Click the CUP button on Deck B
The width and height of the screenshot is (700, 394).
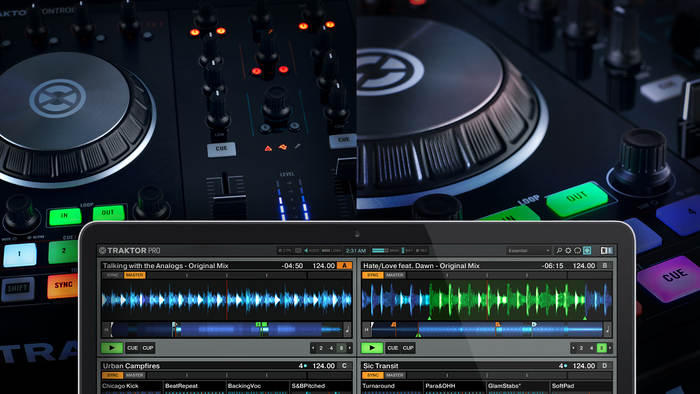pyautogui.click(x=408, y=348)
